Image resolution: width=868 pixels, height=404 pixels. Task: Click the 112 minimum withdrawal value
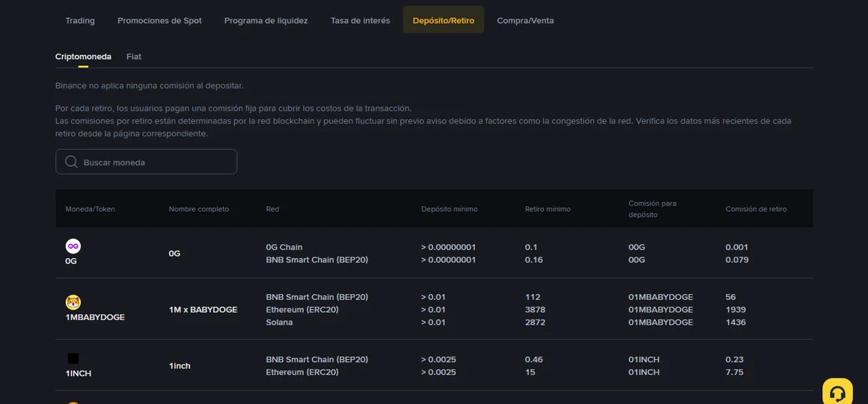pyautogui.click(x=533, y=296)
